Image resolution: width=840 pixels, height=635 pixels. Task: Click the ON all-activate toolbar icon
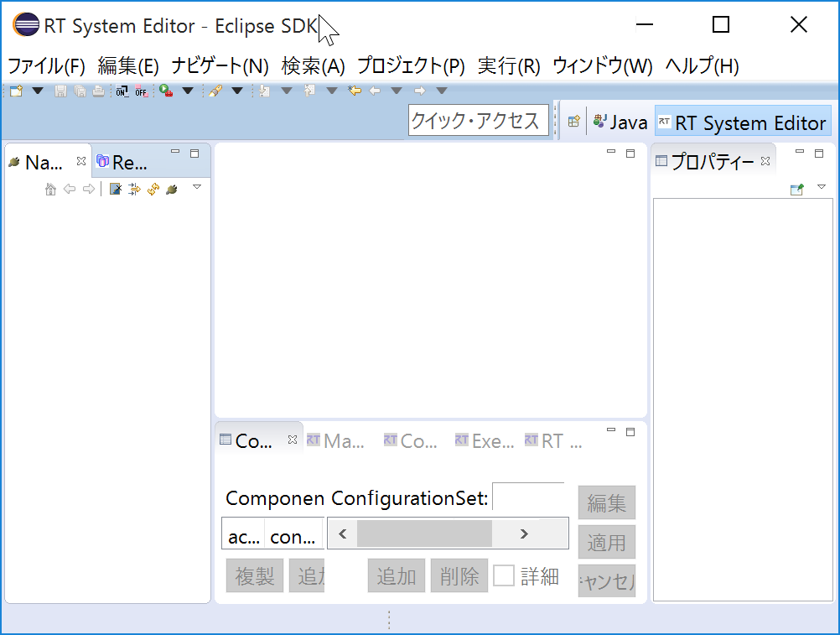point(122,91)
